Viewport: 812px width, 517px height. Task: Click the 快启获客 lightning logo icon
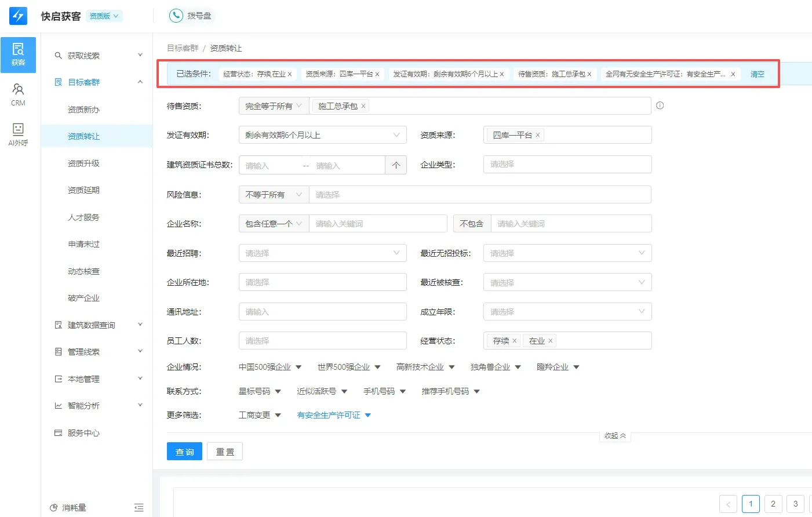coord(18,16)
